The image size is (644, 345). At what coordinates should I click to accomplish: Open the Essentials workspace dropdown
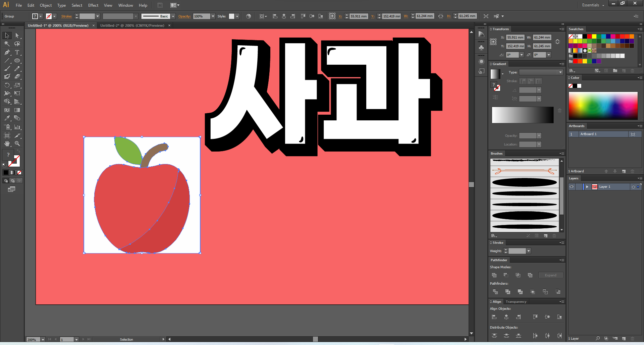(593, 5)
